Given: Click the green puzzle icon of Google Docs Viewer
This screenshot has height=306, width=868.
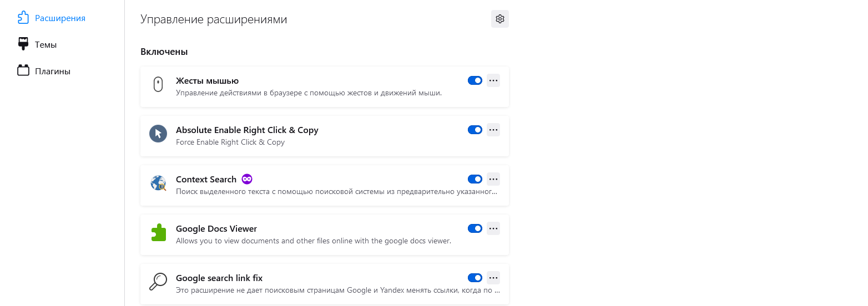Looking at the screenshot, I should [158, 232].
